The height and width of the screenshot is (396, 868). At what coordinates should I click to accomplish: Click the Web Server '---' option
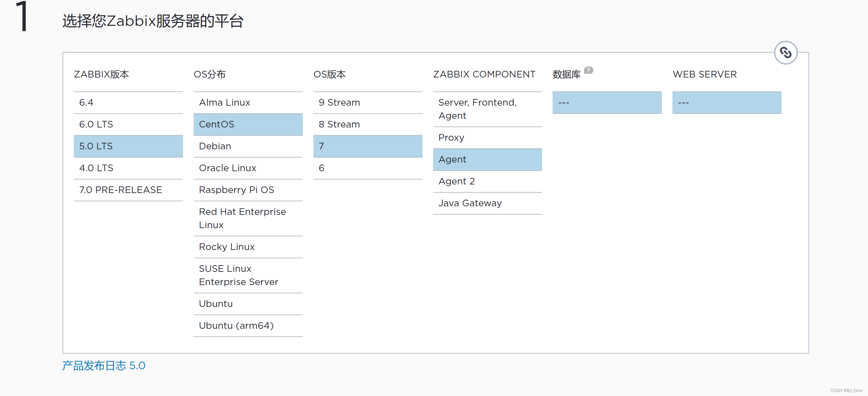click(727, 102)
